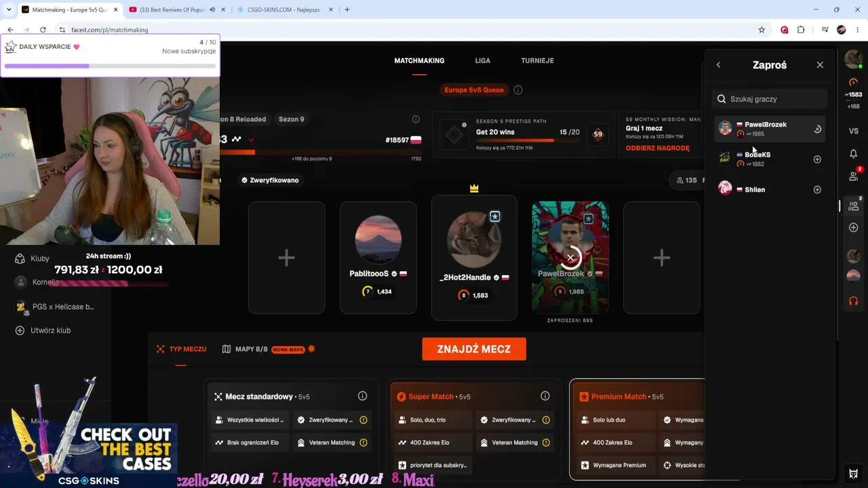
Task: Close the Zaproś invite panel
Action: [x=820, y=65]
